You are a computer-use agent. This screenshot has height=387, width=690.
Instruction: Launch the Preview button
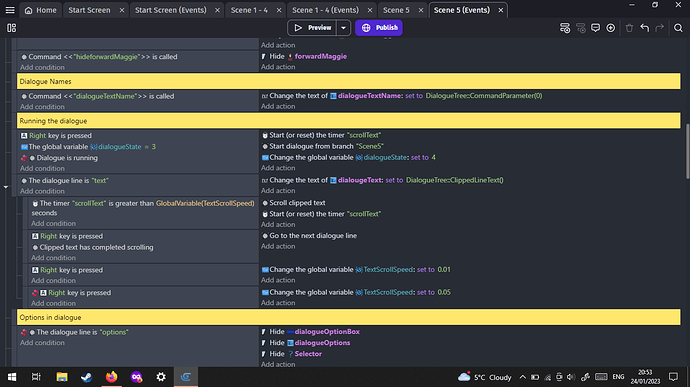coord(312,28)
